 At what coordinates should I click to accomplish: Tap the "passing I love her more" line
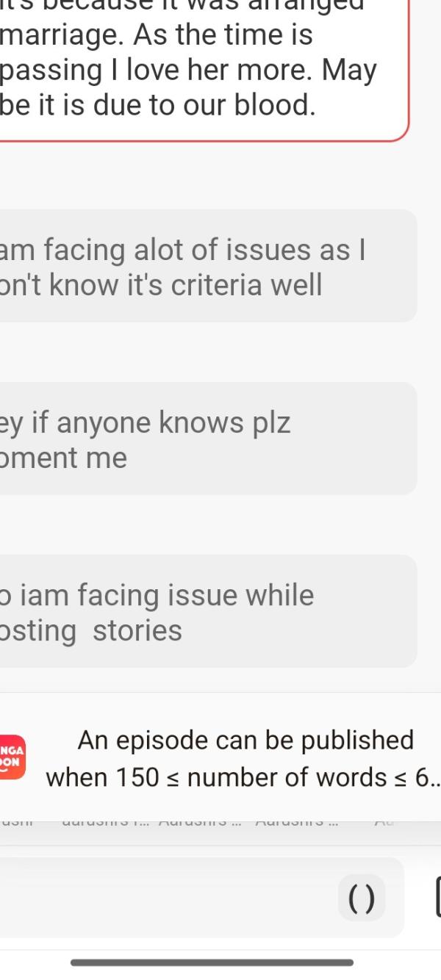click(188, 71)
